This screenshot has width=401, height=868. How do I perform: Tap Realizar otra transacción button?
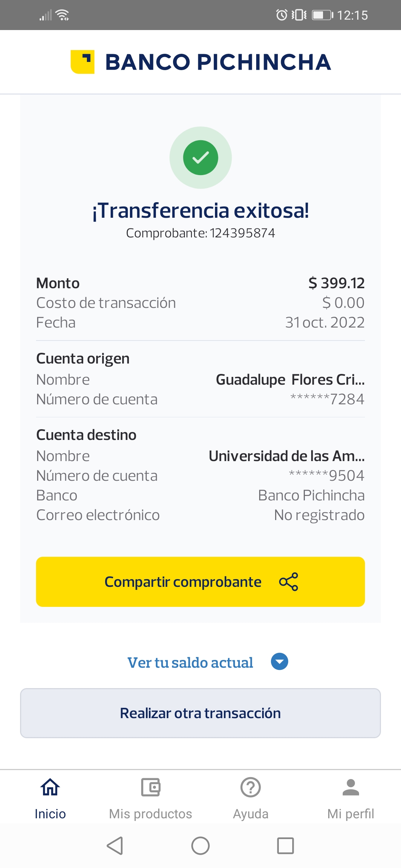[x=200, y=713]
